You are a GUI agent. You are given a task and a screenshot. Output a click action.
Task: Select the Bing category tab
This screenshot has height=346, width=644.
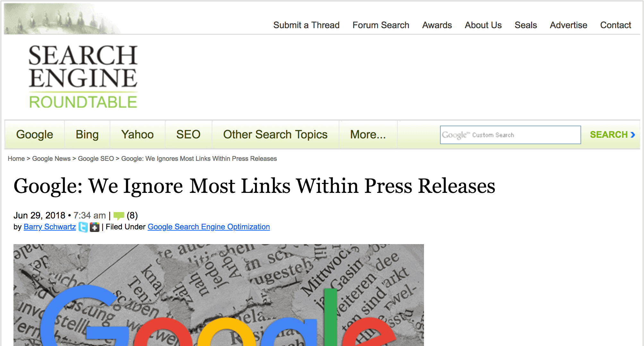[x=87, y=135]
